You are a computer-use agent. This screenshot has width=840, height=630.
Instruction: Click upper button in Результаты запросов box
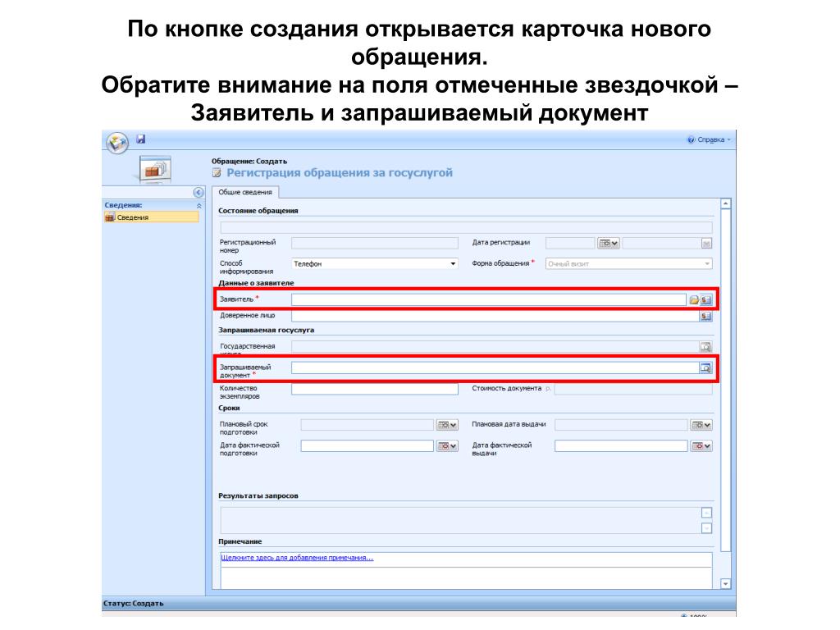pos(706,514)
